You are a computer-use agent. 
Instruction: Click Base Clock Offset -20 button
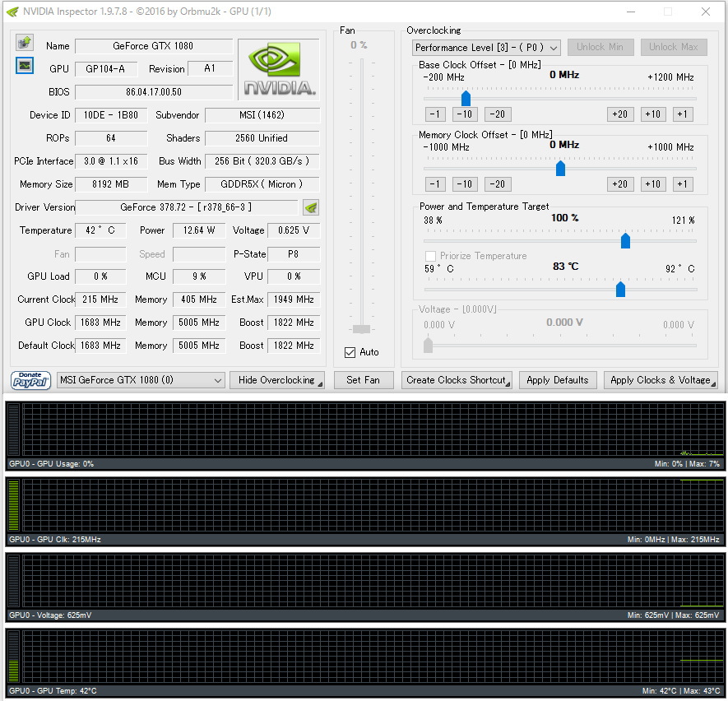[498, 114]
